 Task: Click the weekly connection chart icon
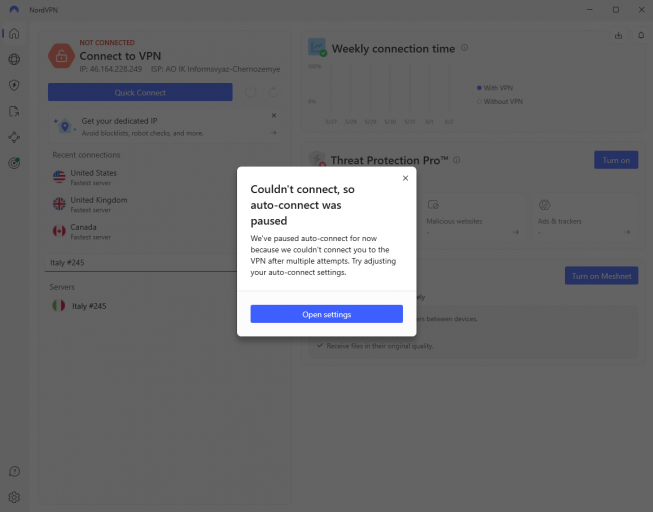(x=317, y=47)
